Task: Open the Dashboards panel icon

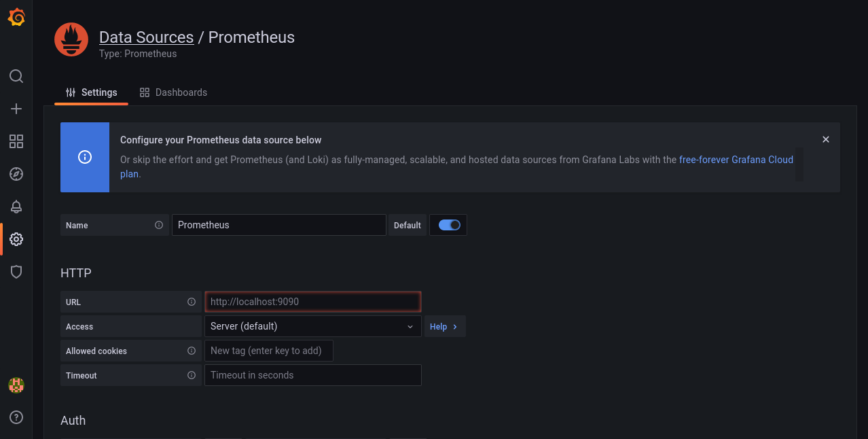Action: [16, 141]
